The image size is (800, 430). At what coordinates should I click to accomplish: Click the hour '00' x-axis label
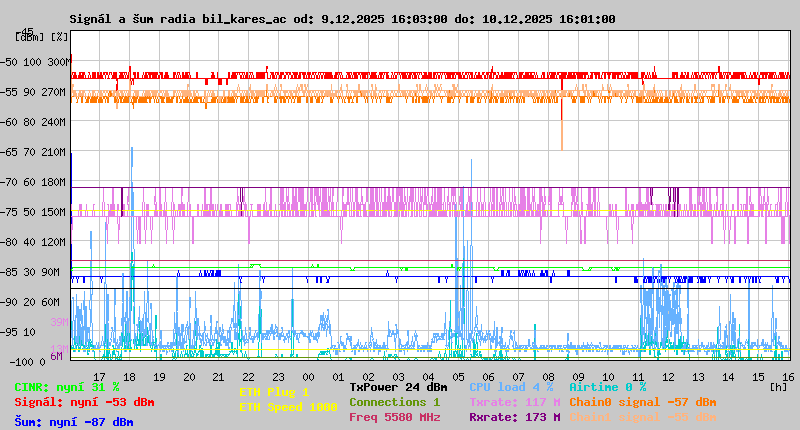pyautogui.click(x=308, y=377)
